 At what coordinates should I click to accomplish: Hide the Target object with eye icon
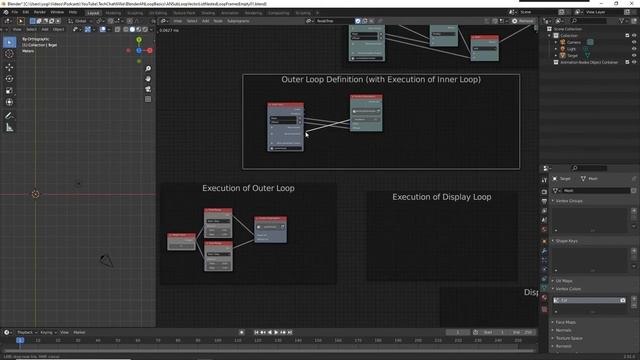click(634, 55)
